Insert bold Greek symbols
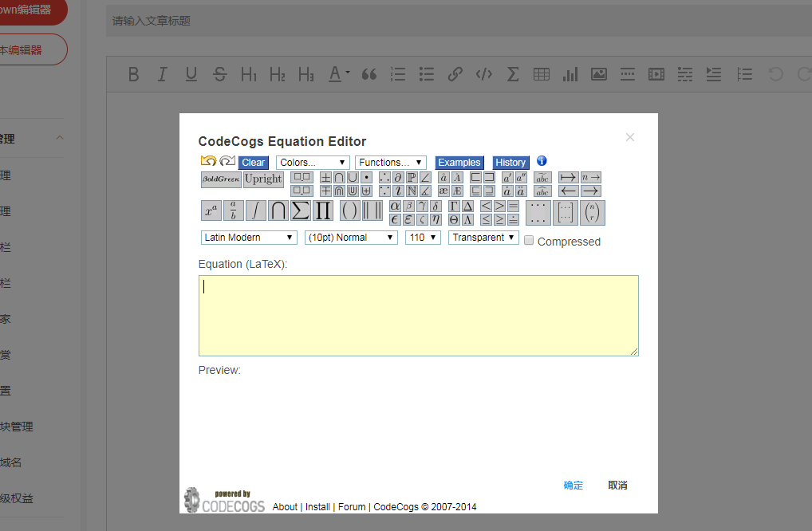812x531 pixels. click(x=221, y=179)
